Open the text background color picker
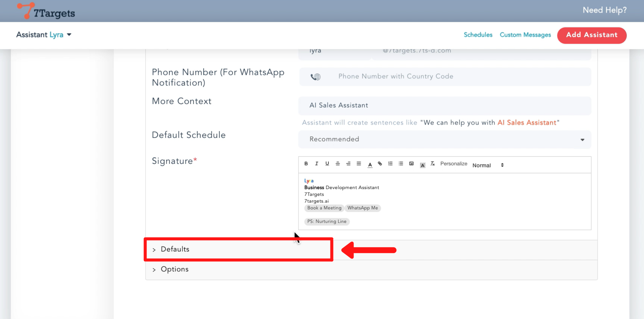This screenshot has height=319, width=644. (422, 165)
